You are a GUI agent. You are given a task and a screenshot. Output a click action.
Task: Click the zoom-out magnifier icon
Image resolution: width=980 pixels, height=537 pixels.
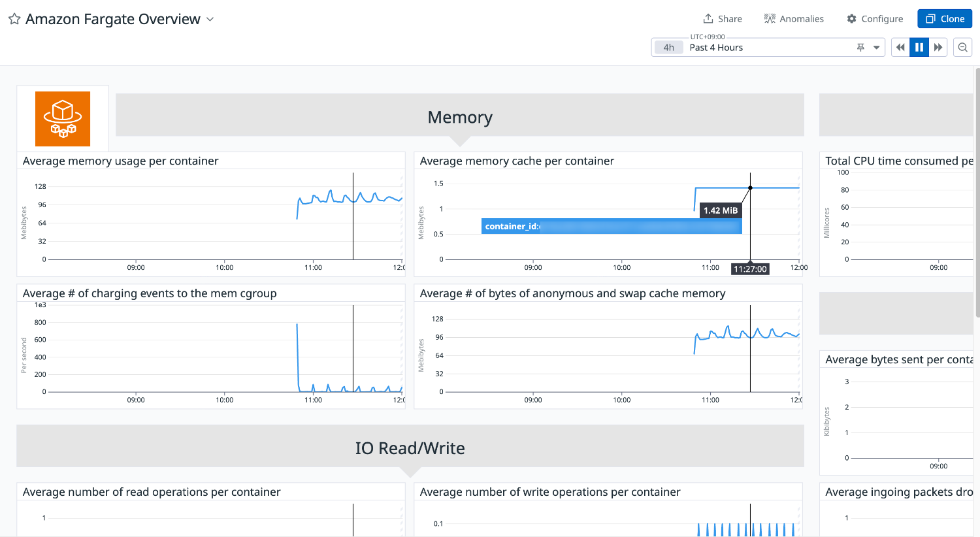[962, 46]
